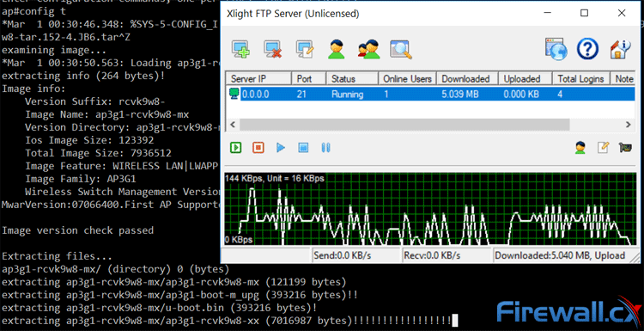The image size is (644, 331).
Task: Open the single User list icon
Action: click(x=337, y=49)
